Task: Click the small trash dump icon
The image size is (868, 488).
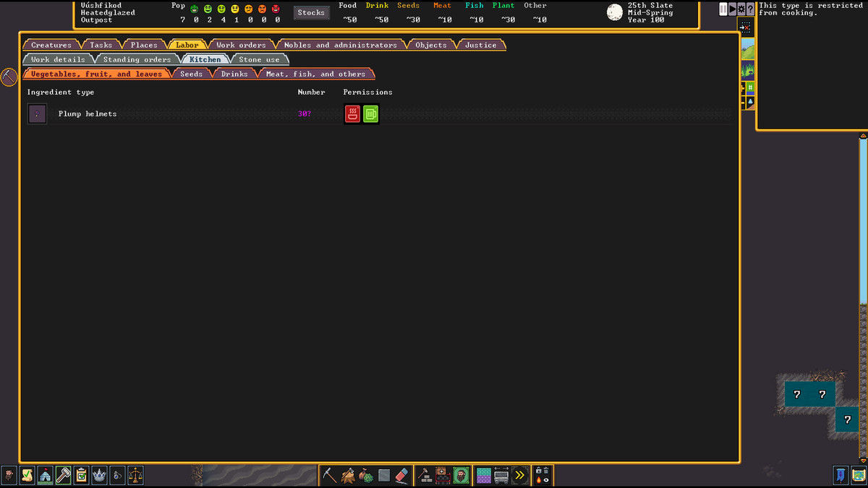Action: click(x=546, y=471)
